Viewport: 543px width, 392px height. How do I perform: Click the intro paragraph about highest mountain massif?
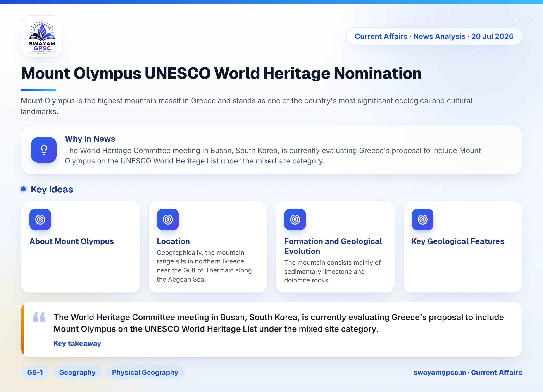click(247, 106)
